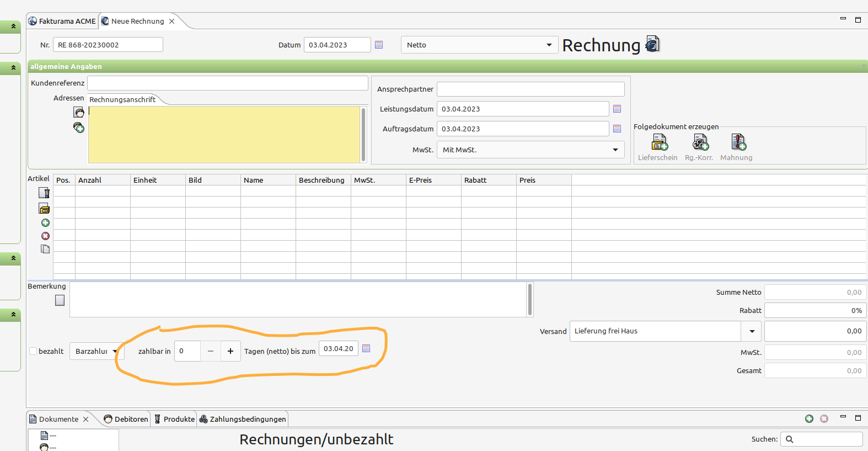Open calendar picker next to Datum field
Viewport: 868px width, 451px height.
379,45
